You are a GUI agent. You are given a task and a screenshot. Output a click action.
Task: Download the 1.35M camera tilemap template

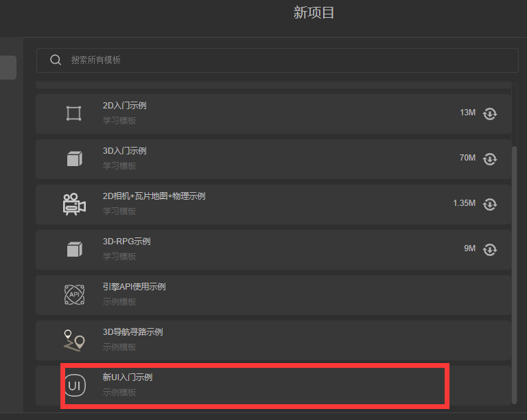(x=490, y=205)
